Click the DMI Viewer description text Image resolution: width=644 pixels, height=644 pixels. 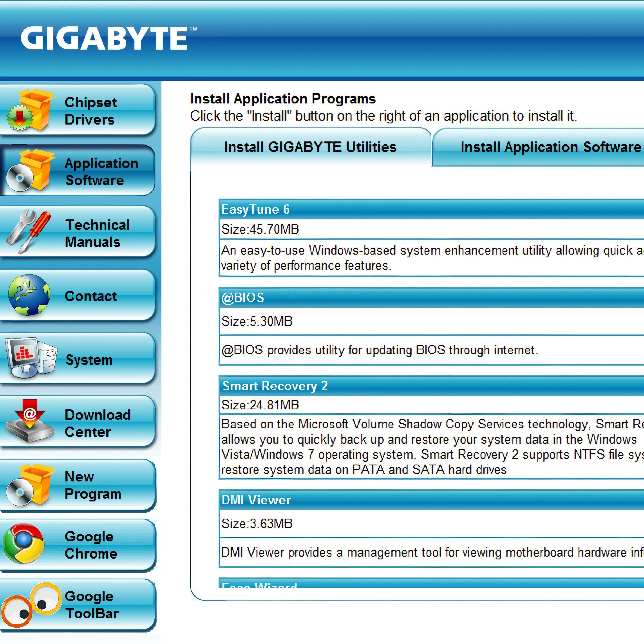click(432, 553)
